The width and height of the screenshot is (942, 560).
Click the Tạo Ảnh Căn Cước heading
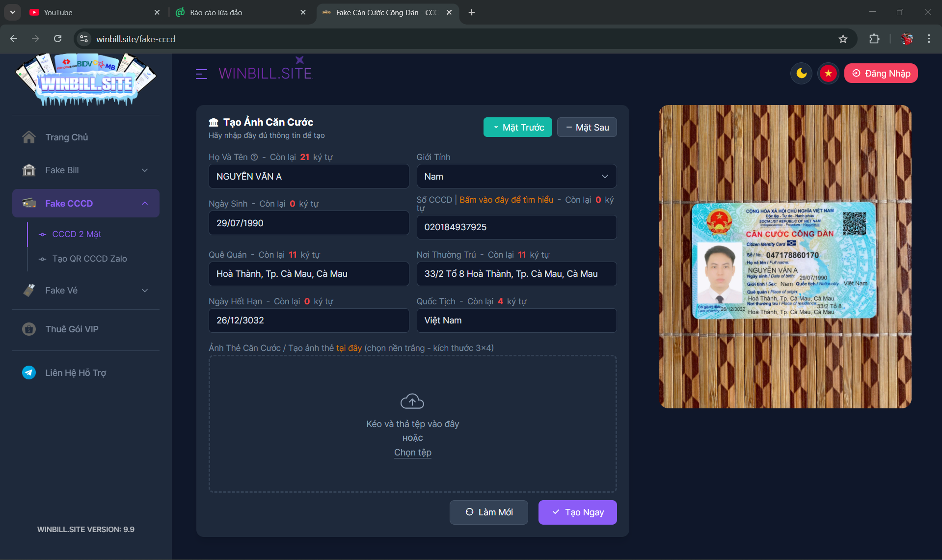tap(268, 122)
